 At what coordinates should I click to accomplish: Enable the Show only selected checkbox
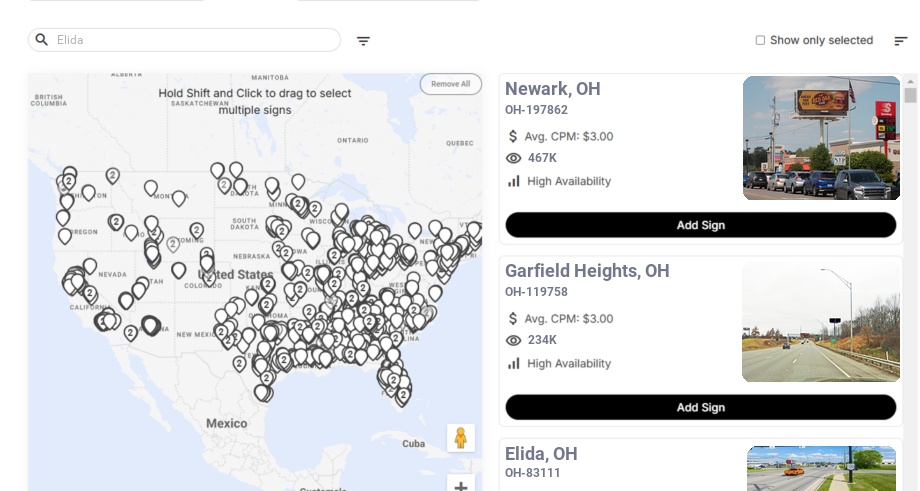[760, 40]
